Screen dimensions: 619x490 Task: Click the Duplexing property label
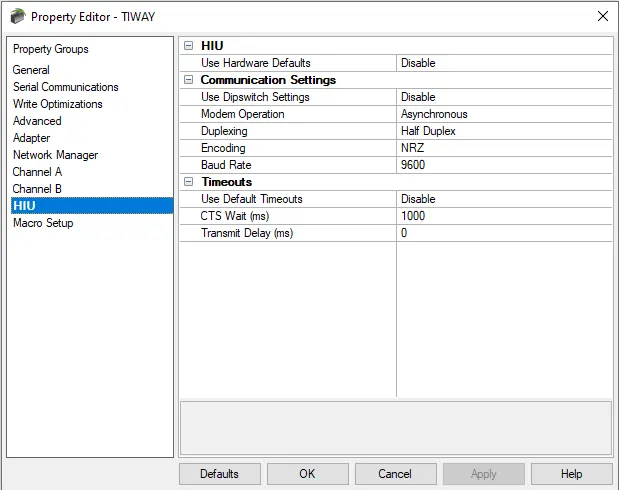[224, 131]
